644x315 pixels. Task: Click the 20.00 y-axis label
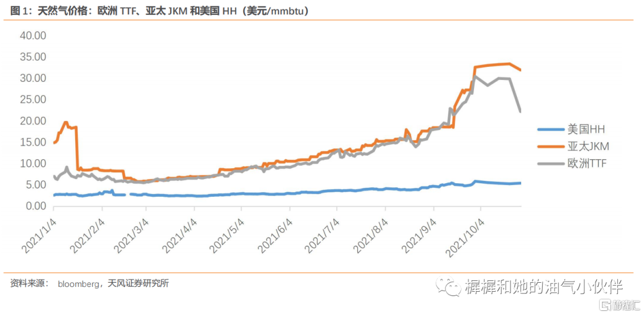(33, 121)
